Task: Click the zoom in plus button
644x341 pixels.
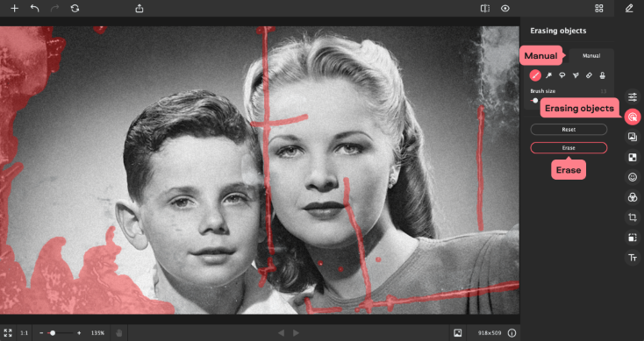Action: point(79,333)
